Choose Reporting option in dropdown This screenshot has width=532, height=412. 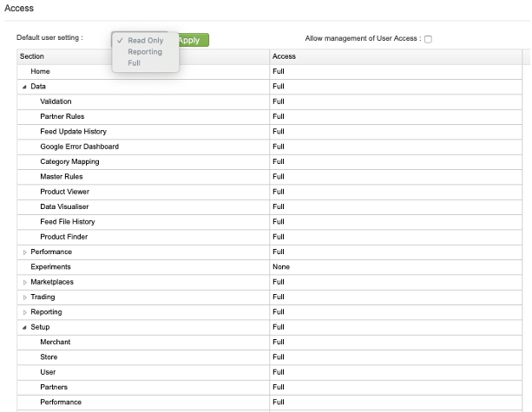145,52
